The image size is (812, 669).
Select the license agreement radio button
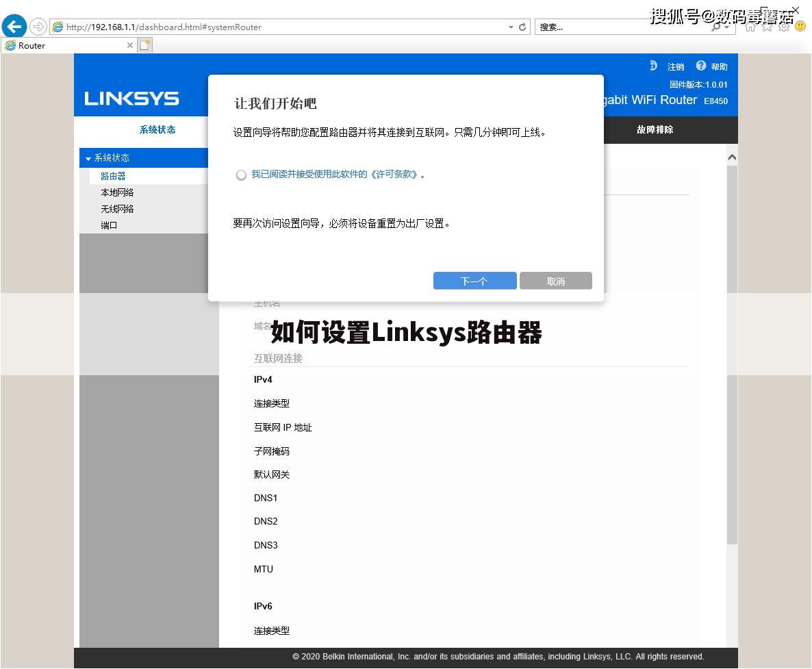tap(241, 175)
